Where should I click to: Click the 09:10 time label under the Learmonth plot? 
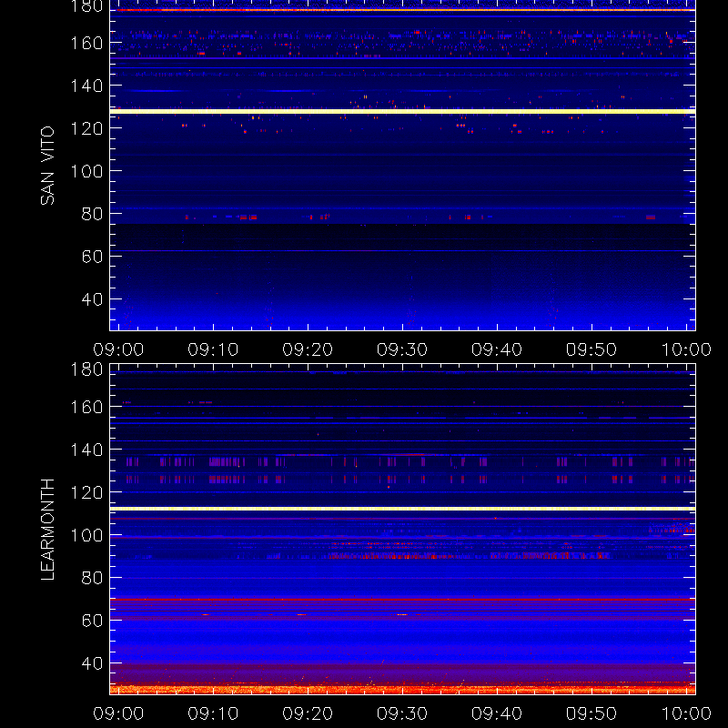click(x=213, y=713)
